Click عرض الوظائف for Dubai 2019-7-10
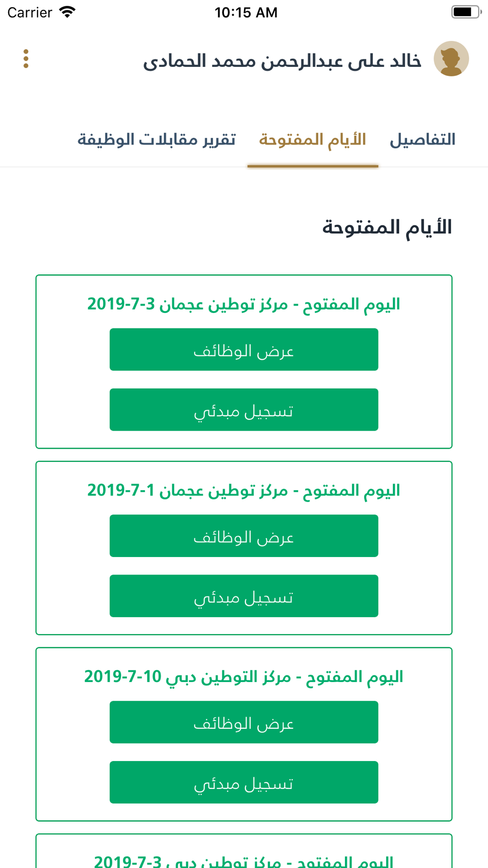The width and height of the screenshot is (488, 868). point(244,722)
